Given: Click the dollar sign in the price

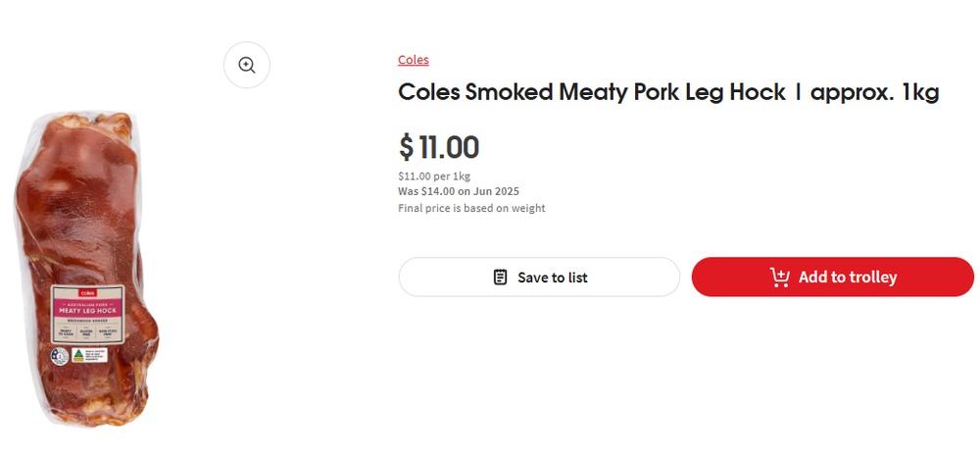Looking at the screenshot, I should (406, 148).
